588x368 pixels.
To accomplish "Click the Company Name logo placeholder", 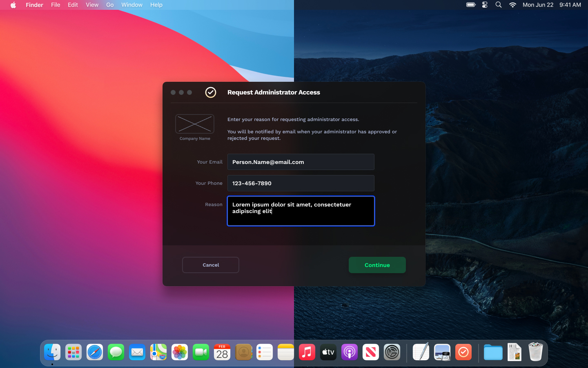I will point(195,124).
